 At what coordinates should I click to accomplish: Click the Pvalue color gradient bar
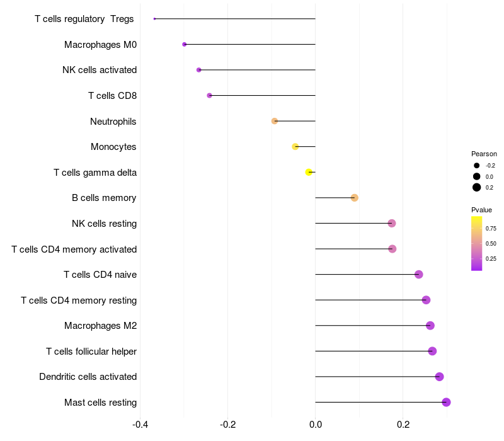click(476, 244)
